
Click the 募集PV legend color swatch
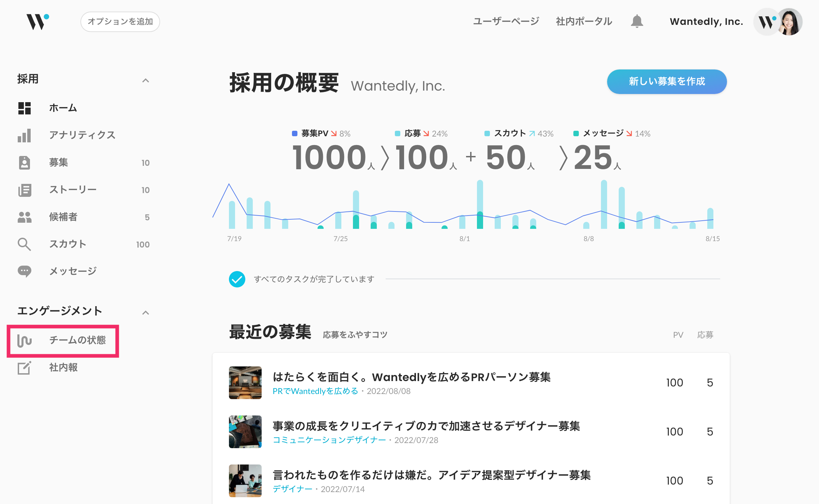[295, 133]
